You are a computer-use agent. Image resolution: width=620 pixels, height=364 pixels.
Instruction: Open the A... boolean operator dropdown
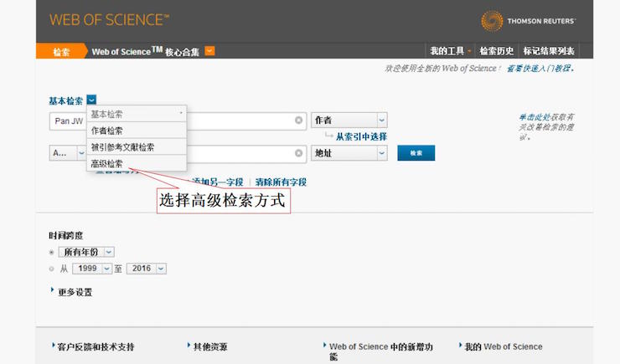point(68,153)
